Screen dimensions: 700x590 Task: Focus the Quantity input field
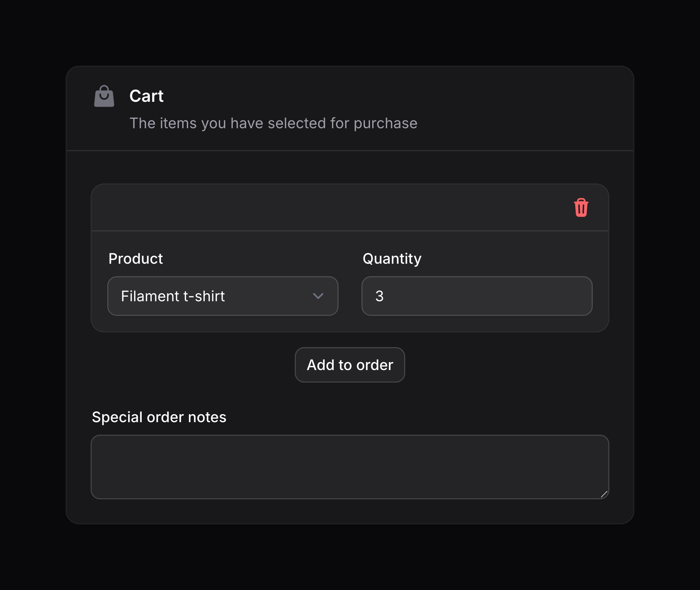(x=477, y=296)
